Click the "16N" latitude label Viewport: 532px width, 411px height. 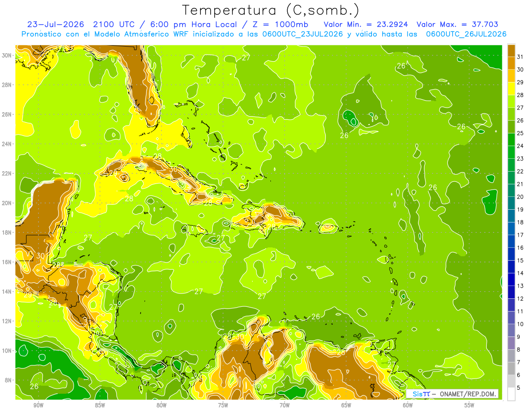point(8,262)
